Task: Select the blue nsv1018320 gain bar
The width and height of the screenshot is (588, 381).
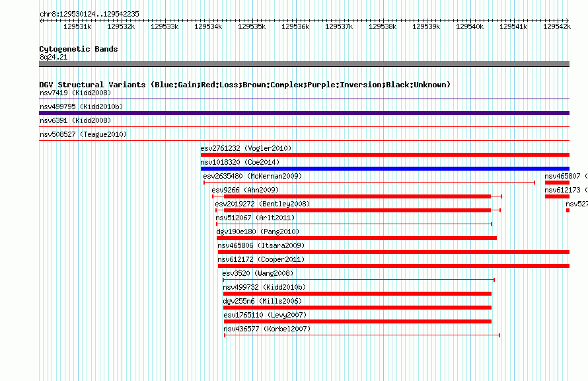Action: click(x=385, y=169)
